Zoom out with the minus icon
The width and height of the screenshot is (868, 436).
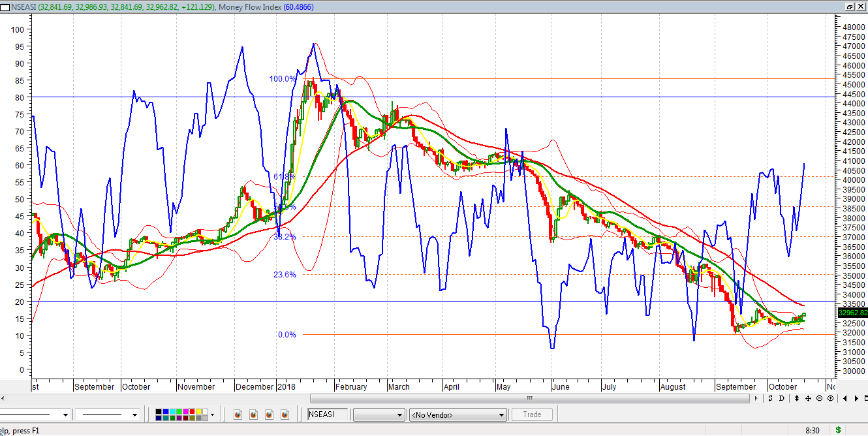pyautogui.click(x=820, y=398)
